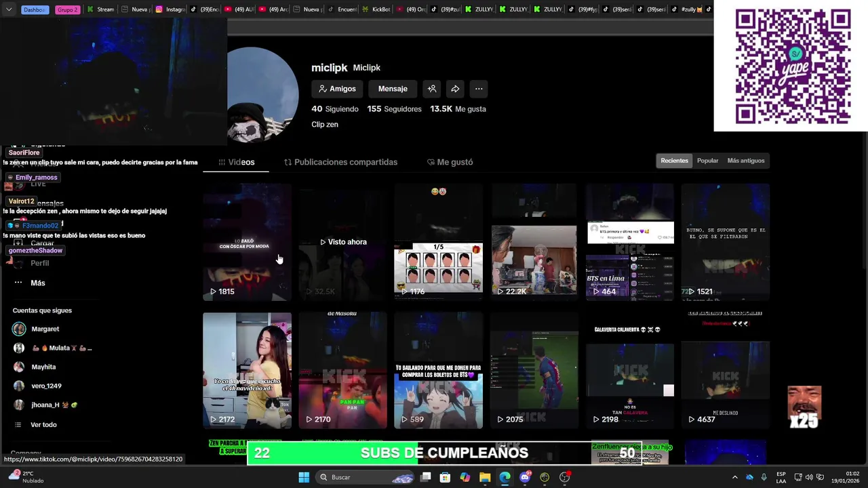View the 40 Siguiendo following list
Screen dimensions: 868x488
coord(334,109)
